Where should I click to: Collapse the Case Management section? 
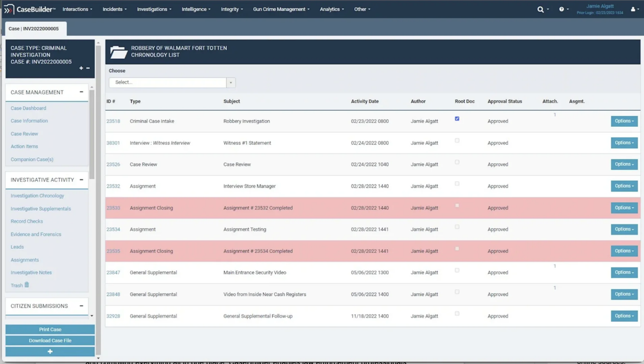[81, 92]
